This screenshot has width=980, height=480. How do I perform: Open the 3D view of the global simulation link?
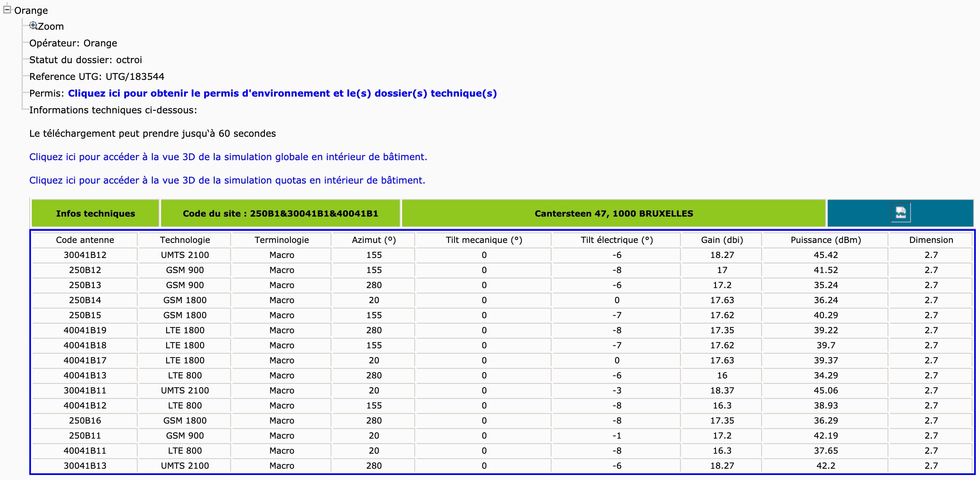click(x=228, y=157)
